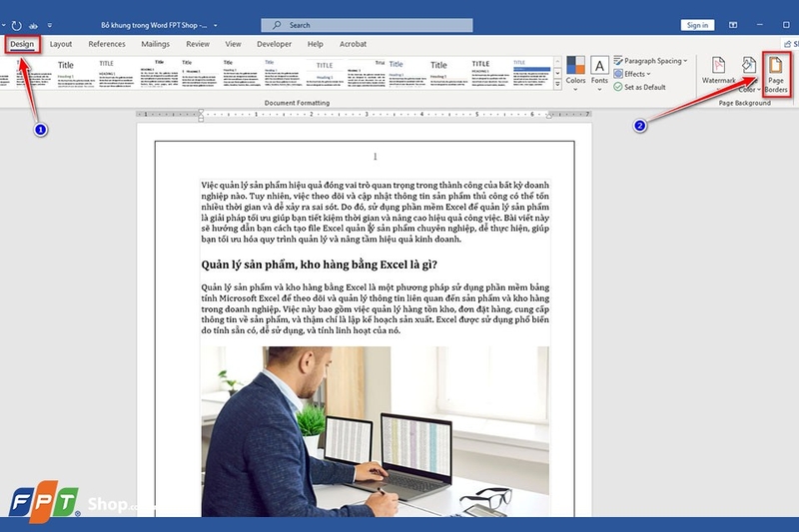The image size is (799, 532).
Task: Go to the Mailings tab
Action: pos(155,44)
